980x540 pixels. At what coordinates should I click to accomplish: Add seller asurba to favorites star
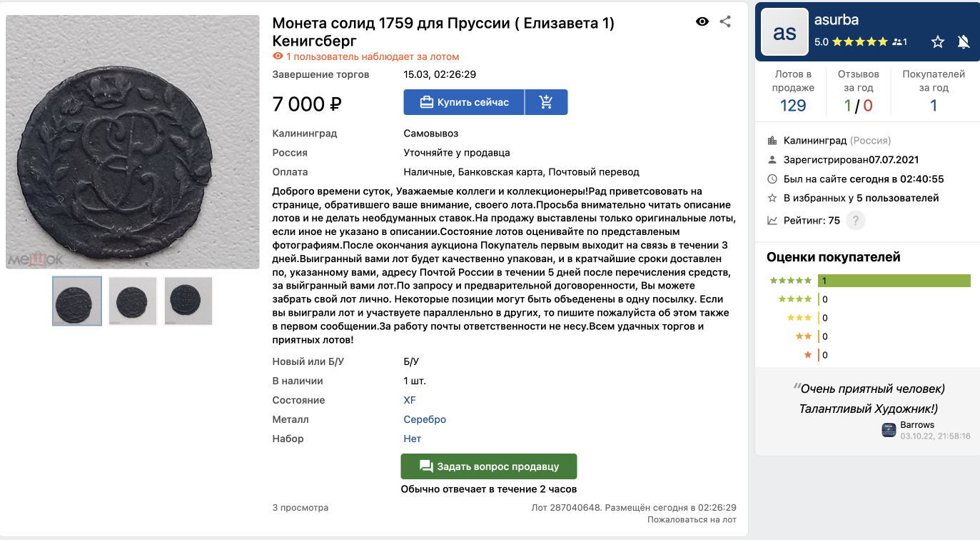point(938,42)
